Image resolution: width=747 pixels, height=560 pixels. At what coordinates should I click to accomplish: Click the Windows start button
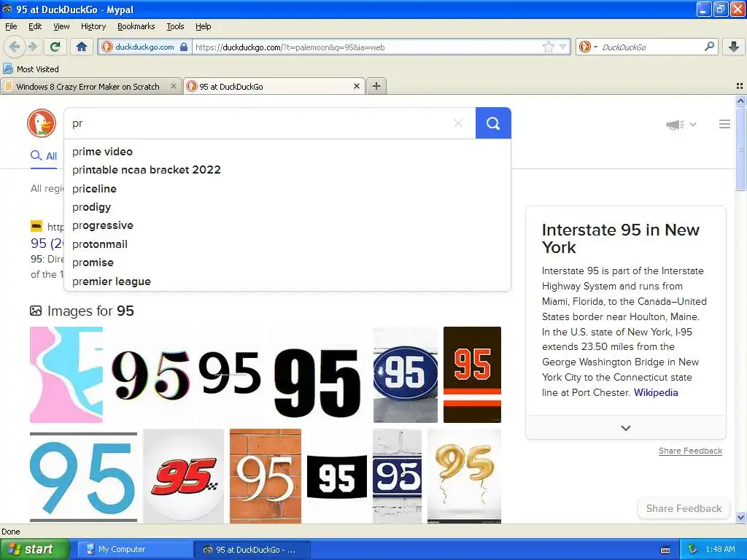[34, 549]
